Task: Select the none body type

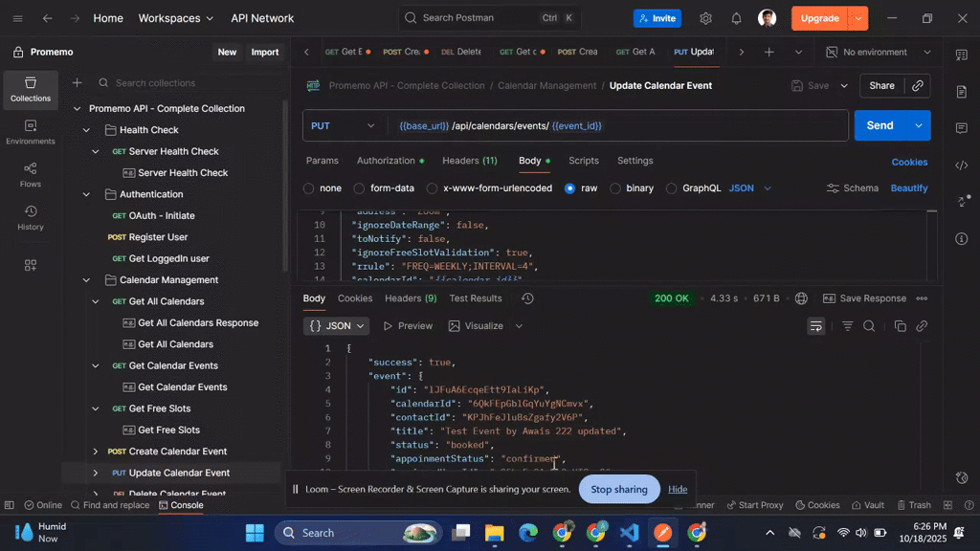Action: point(308,188)
